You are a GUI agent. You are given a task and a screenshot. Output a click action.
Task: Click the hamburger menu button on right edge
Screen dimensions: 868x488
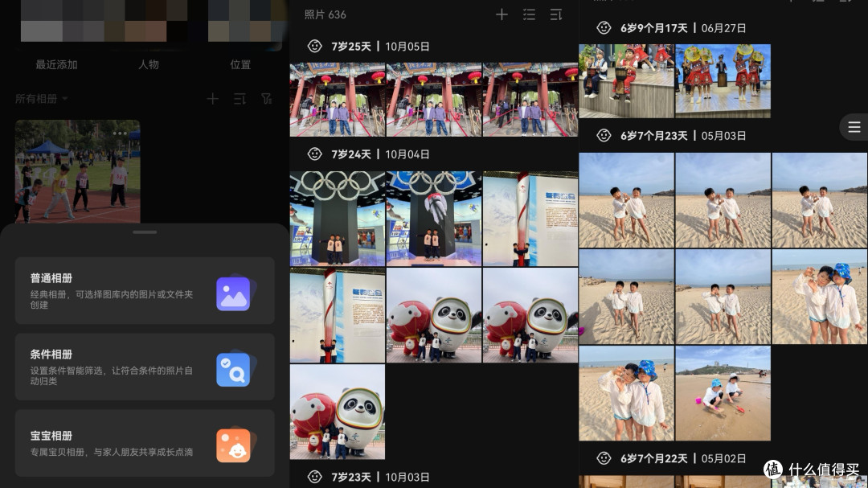tap(854, 127)
